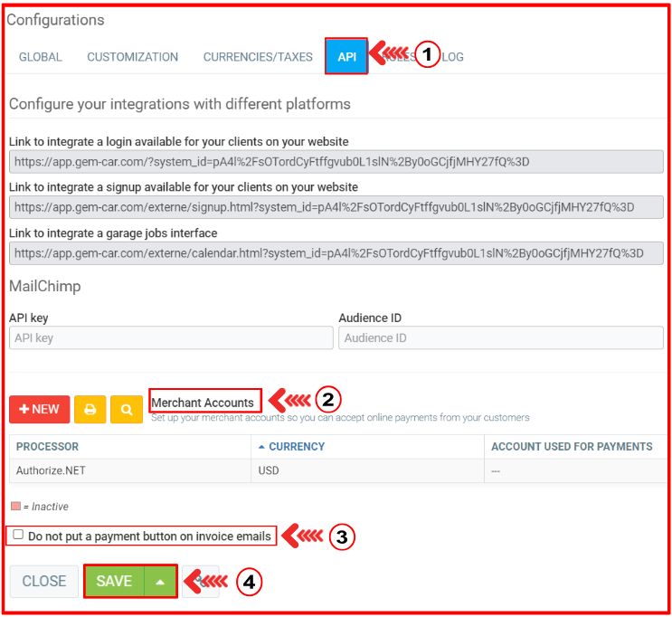
Task: Expand the SAVE button dropdown arrow
Action: [160, 582]
